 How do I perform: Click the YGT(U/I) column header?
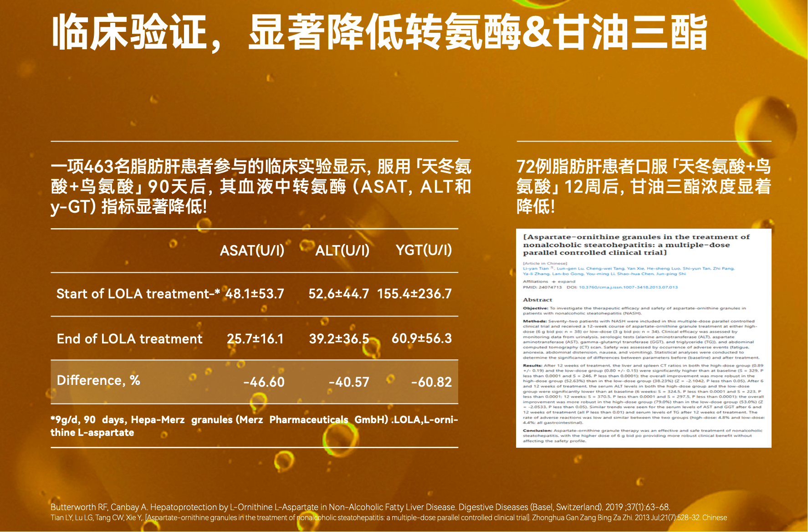[x=424, y=250]
